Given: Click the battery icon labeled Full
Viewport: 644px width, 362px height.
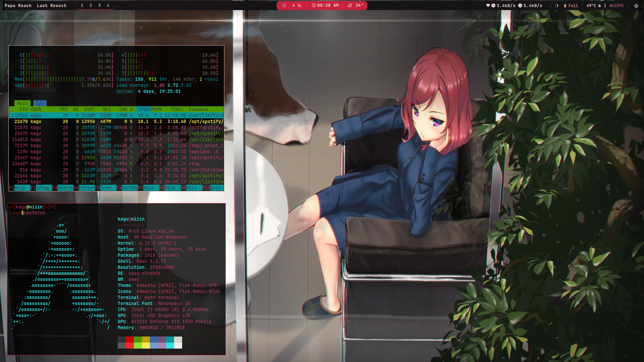Looking at the screenshot, I should 565,5.
